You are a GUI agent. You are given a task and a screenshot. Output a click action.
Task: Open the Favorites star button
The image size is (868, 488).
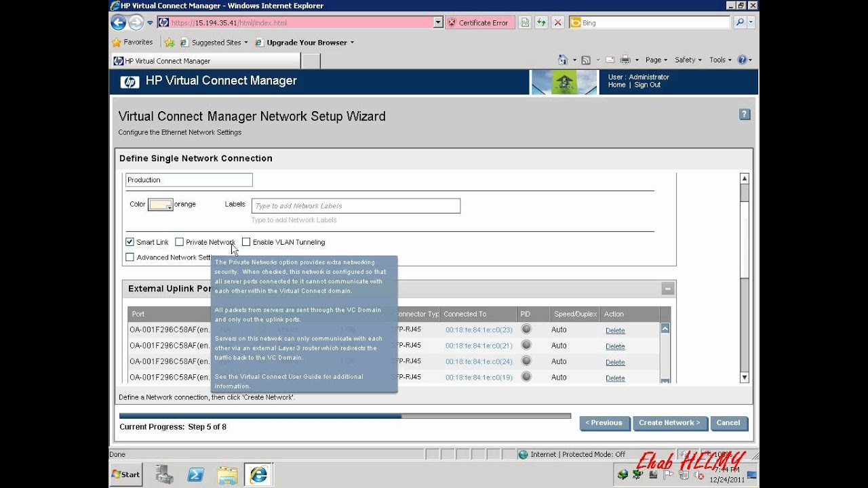coord(133,42)
